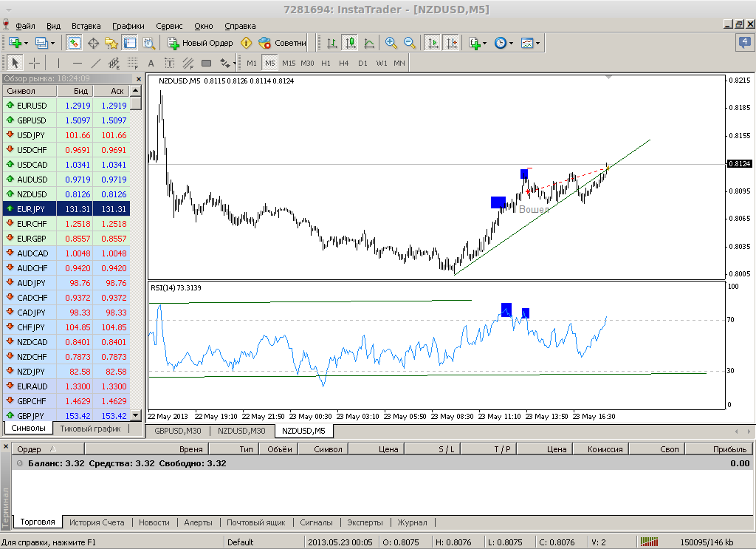Switch to the GBPUSD,M30 chart tab
This screenshot has width=756, height=549.
pyautogui.click(x=178, y=431)
